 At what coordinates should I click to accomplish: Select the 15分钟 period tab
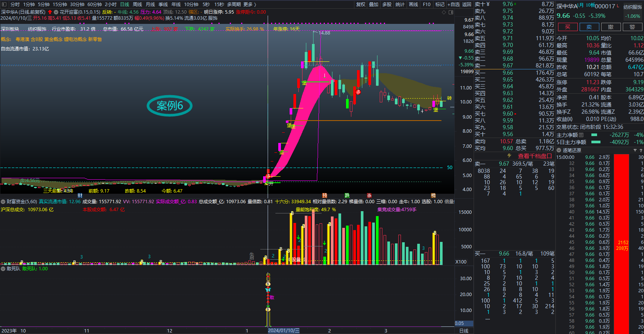[60, 4]
